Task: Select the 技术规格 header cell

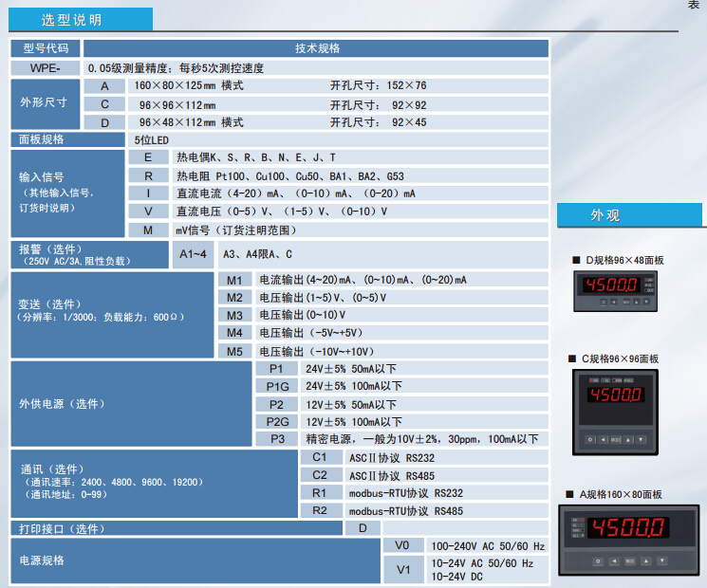Action: 316,48
